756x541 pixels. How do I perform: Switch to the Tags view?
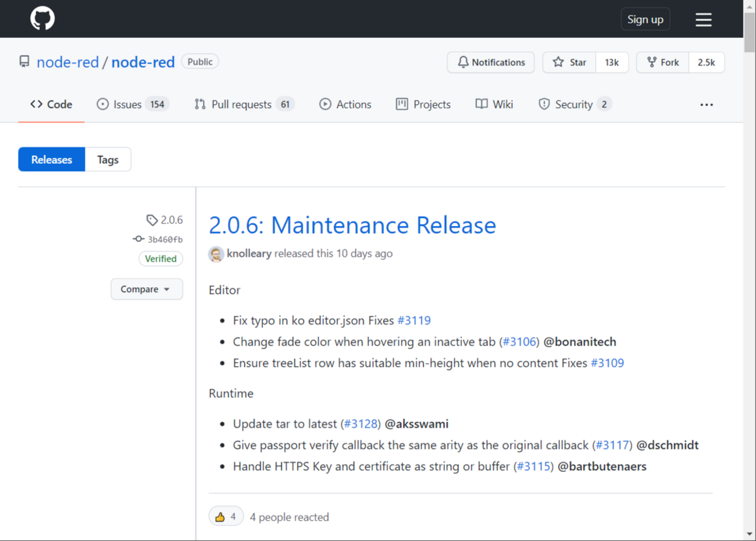click(x=108, y=160)
